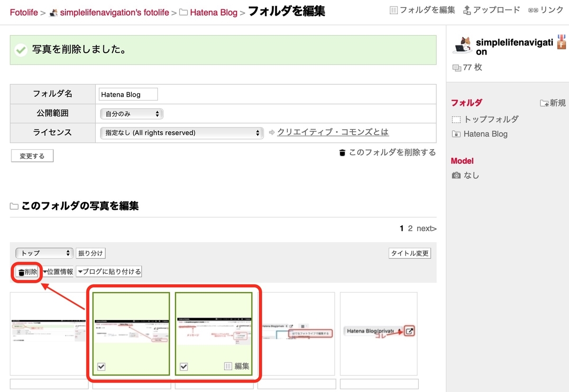Click the simplelifenavigation profile avatar in sidebar

tap(463, 45)
